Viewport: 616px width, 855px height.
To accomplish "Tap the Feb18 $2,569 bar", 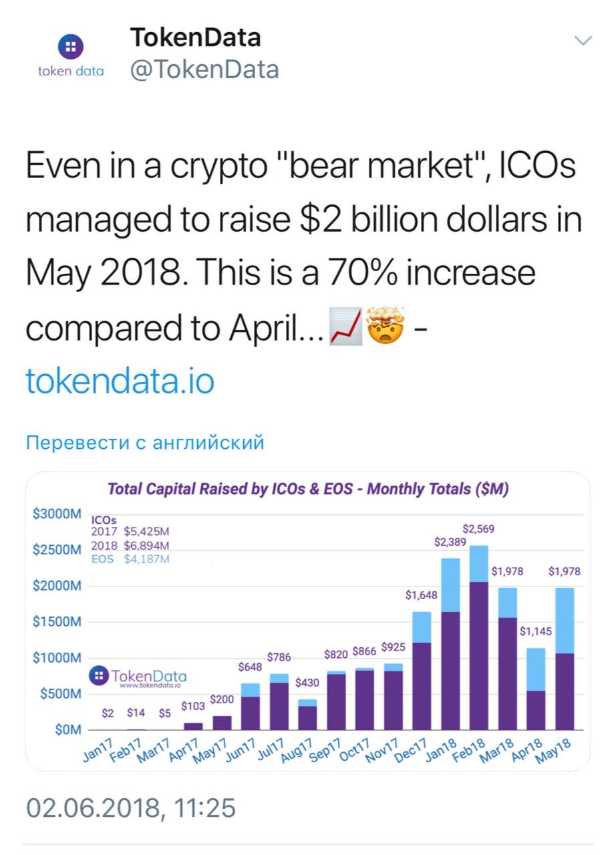I will click(x=478, y=638).
